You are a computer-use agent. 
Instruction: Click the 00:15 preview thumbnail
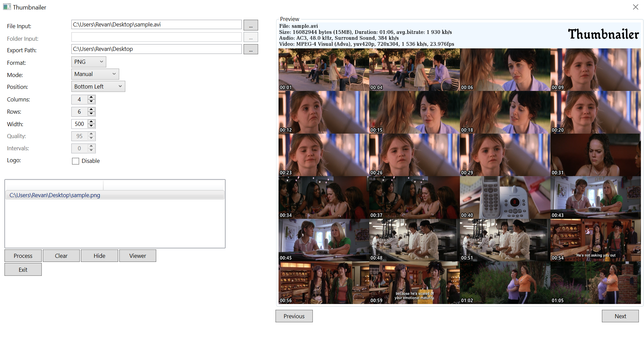tap(414, 112)
